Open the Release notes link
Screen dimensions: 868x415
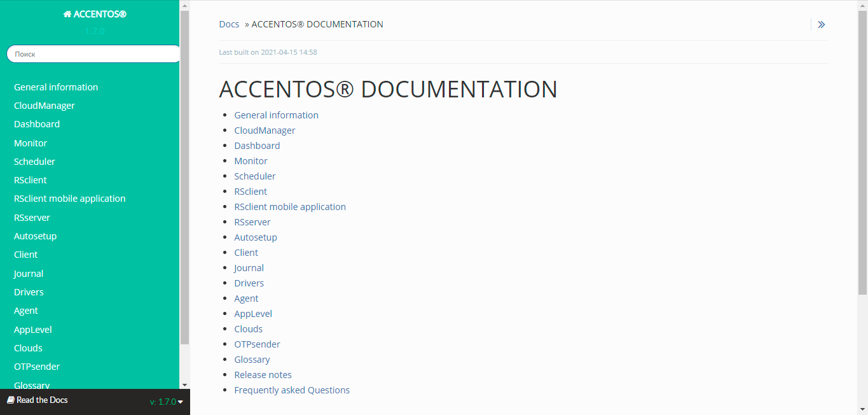point(263,375)
